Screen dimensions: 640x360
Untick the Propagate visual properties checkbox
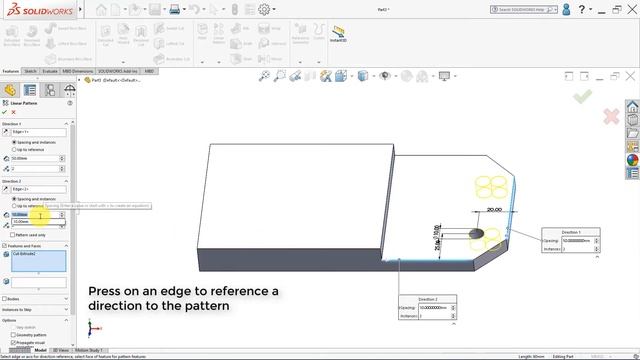click(x=13, y=342)
